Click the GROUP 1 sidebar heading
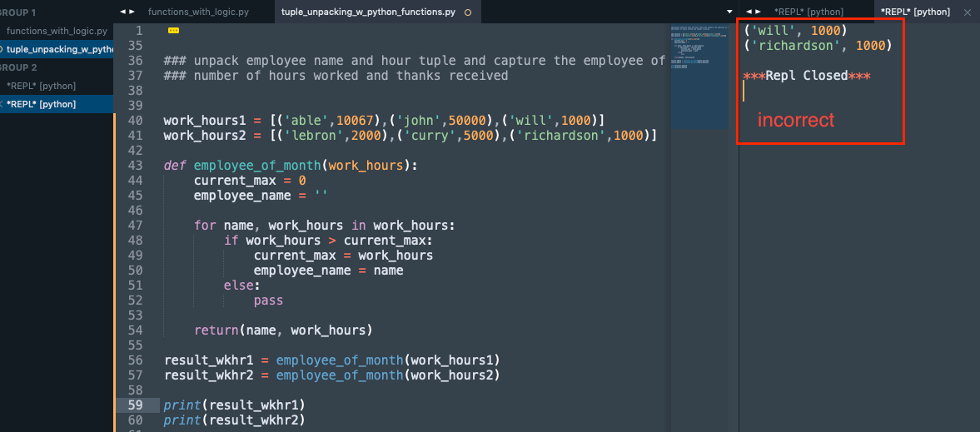 (17, 12)
